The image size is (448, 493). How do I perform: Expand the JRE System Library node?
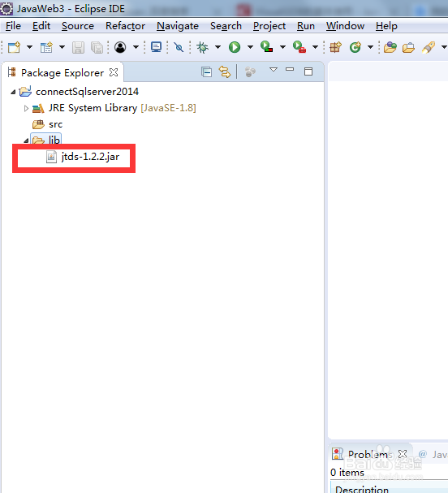[x=26, y=109]
